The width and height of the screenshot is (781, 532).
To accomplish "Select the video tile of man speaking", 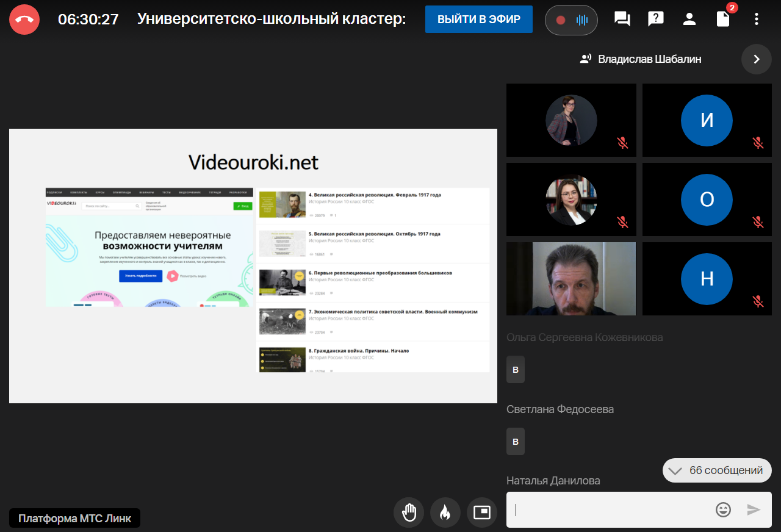I will pos(571,279).
